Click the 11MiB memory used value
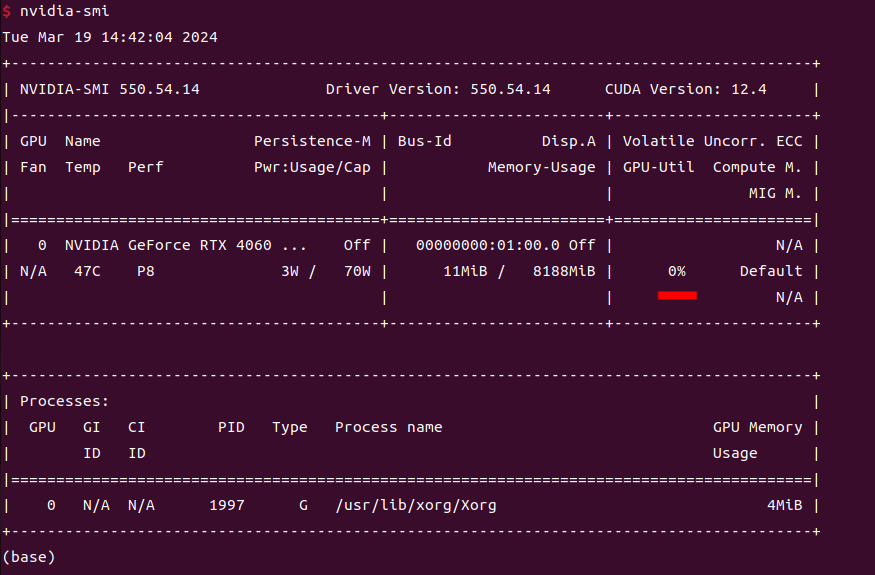This screenshot has height=575, width=875. [x=465, y=271]
